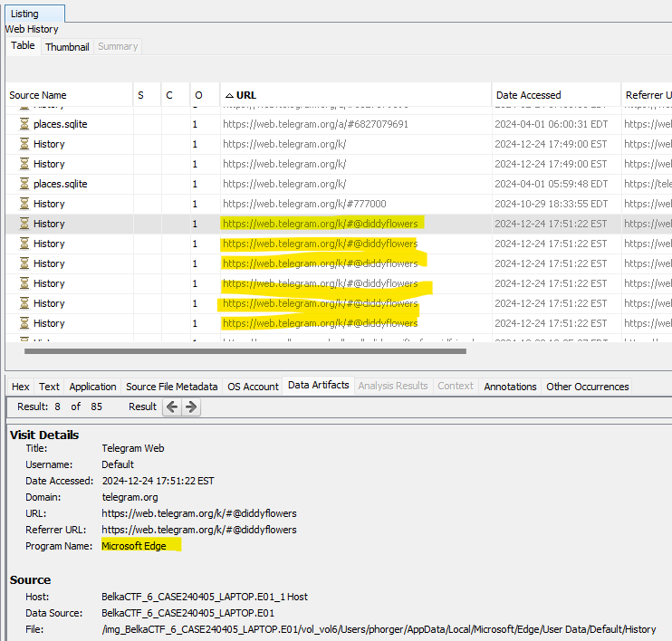Click the Data Source value BelkaCTF_6_CASE240405_LAPTOP.E01
The width and height of the screenshot is (672, 641).
tap(187, 613)
